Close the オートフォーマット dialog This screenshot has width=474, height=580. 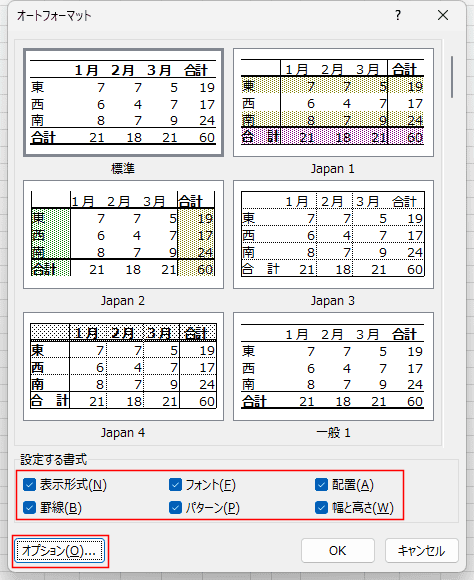coord(443,16)
